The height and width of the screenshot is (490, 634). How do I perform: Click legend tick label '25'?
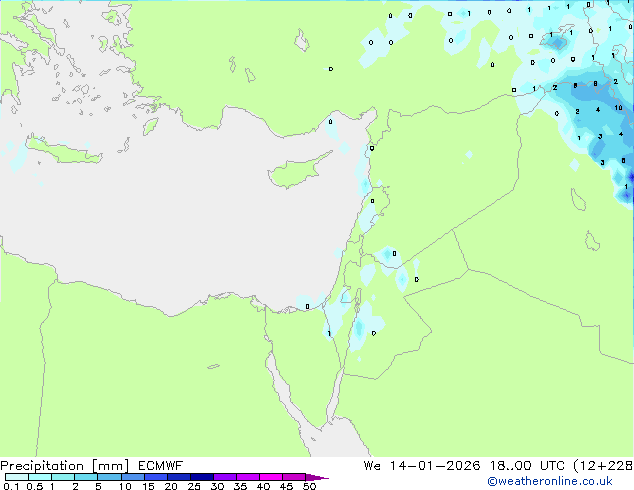coord(194,486)
